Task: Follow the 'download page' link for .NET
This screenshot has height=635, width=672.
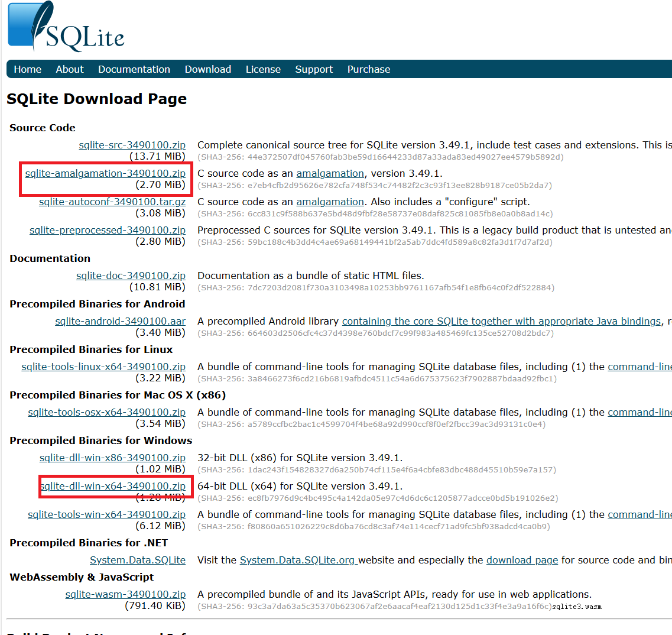Action: [x=522, y=560]
